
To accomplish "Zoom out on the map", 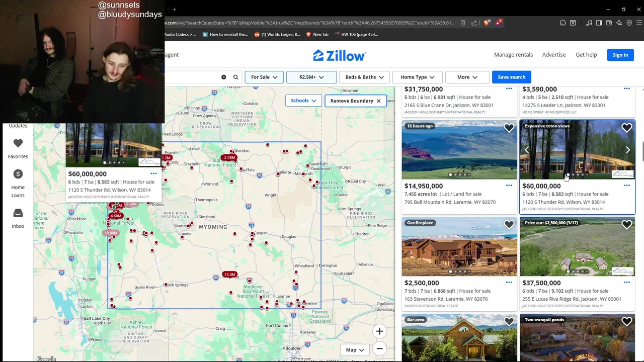I will [379, 348].
